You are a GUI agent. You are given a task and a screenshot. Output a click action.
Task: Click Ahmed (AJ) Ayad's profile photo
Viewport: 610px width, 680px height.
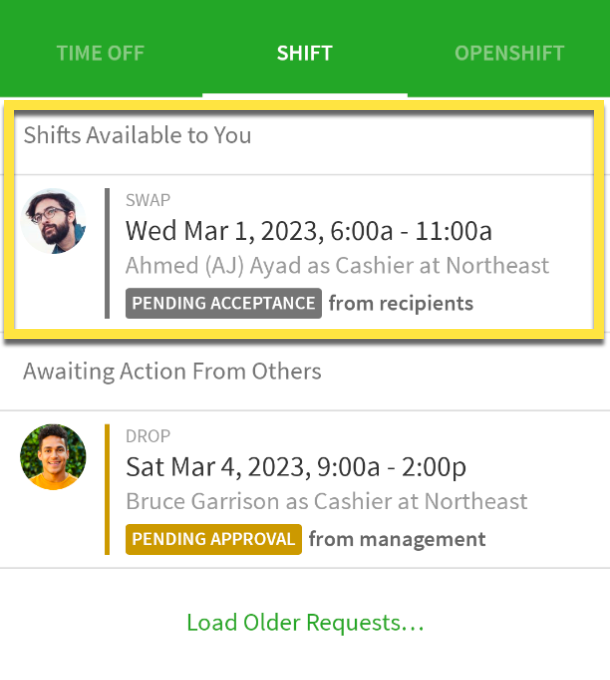coord(53,221)
